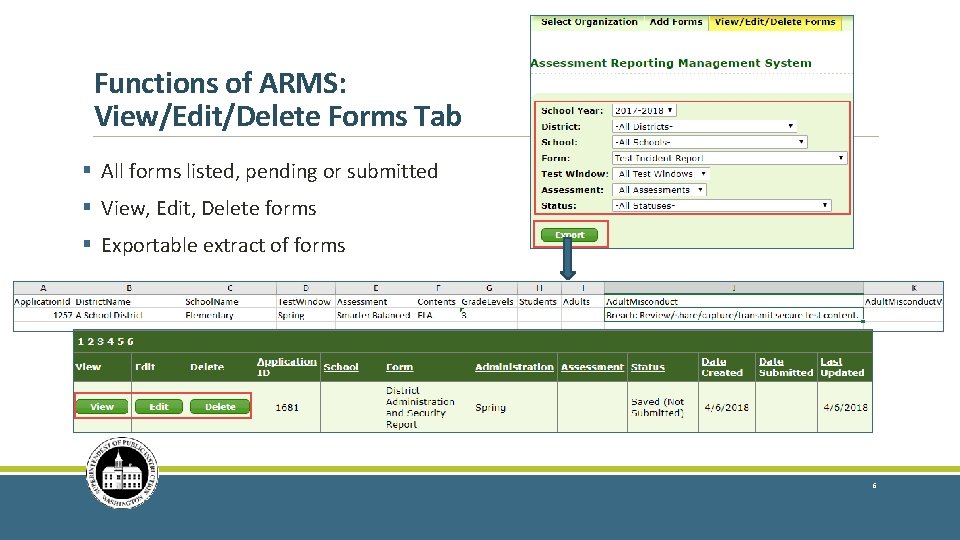Viewport: 960px width, 540px height.
Task: Click the Washington OSPI seal logo
Action: point(122,473)
